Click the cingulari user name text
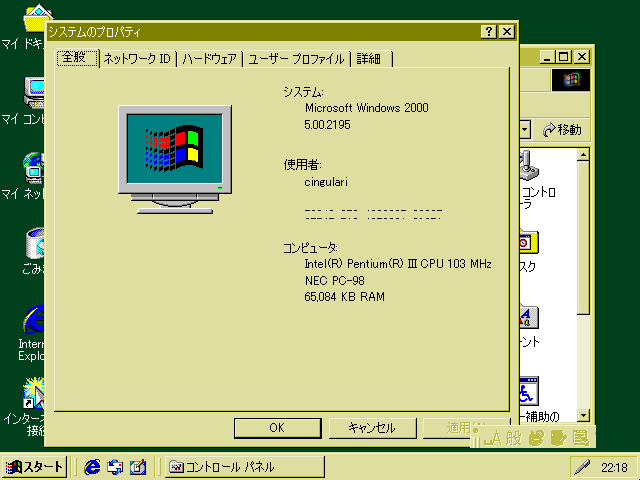Screen dimensions: 640x480 point(326,182)
